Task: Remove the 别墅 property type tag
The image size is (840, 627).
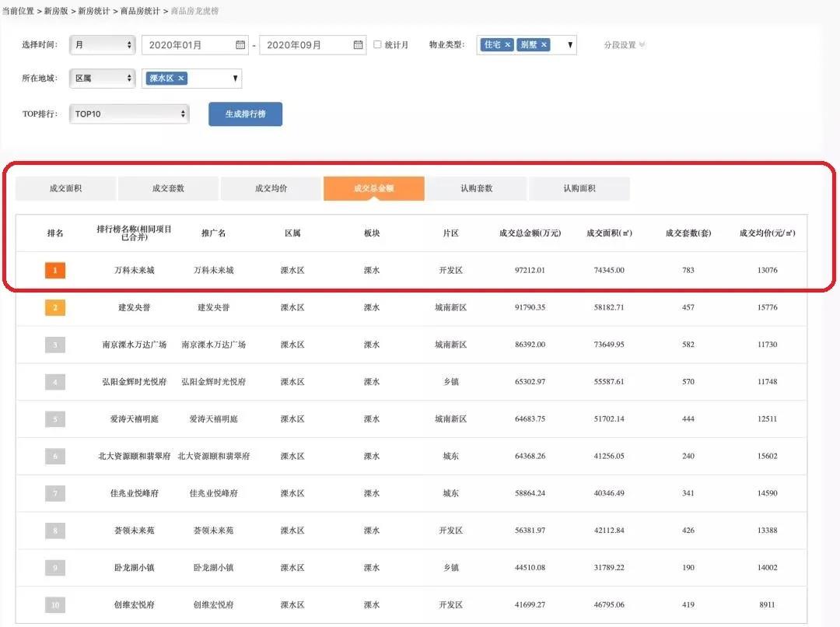Action: (544, 45)
